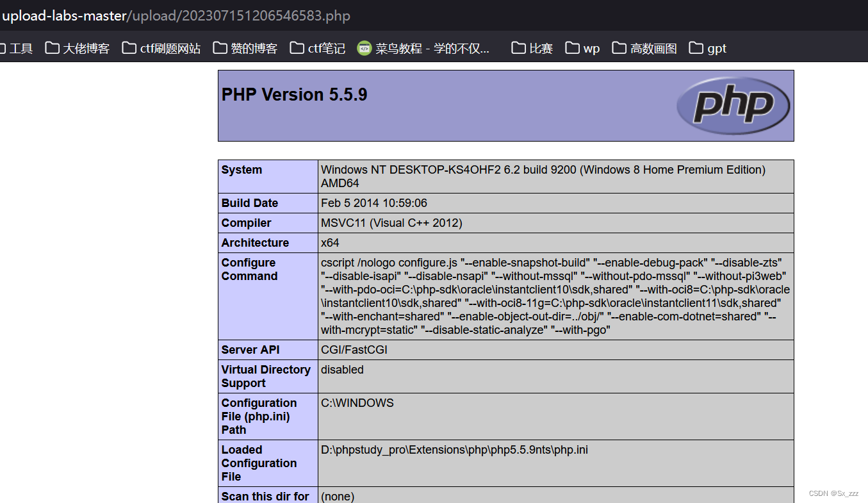The height and width of the screenshot is (503, 868).
Task: Open the 高数画图 bookmark folder
Action: pos(644,48)
